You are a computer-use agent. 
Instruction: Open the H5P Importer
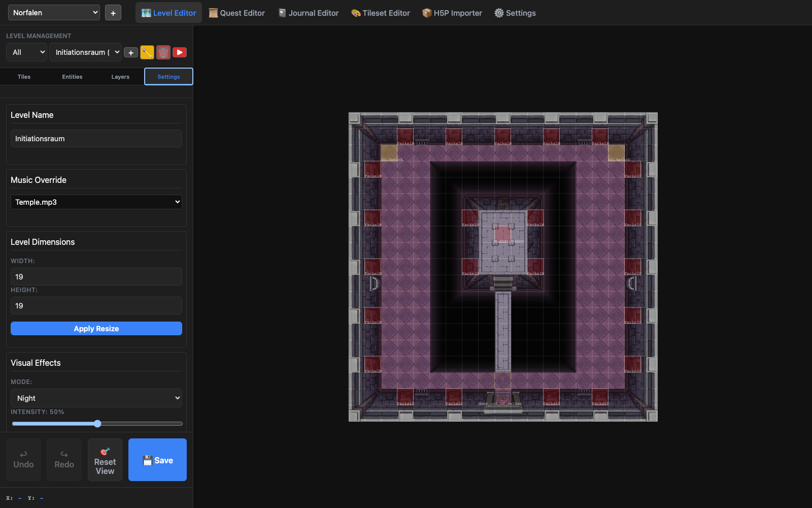452,13
